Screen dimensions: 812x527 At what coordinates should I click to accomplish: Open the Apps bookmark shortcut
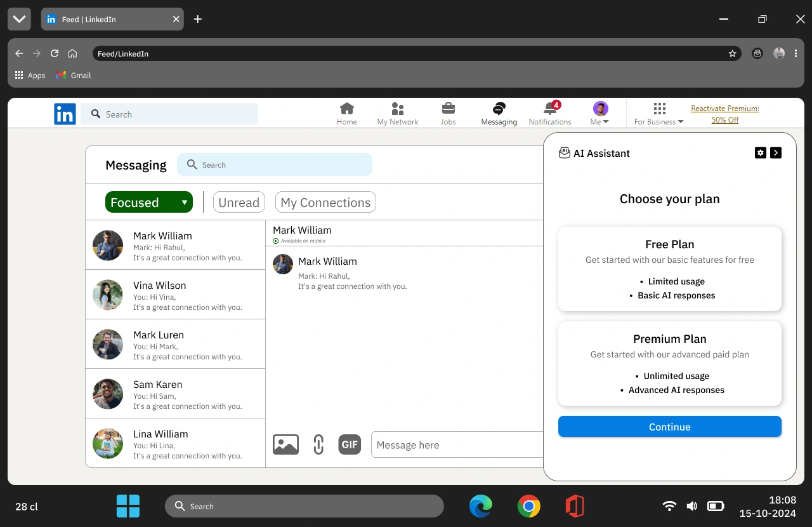(x=30, y=75)
